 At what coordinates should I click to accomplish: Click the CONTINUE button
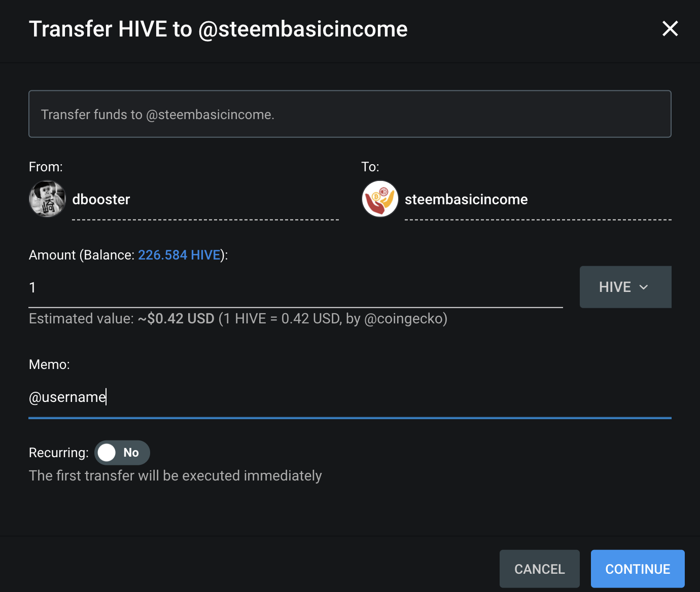point(638,569)
